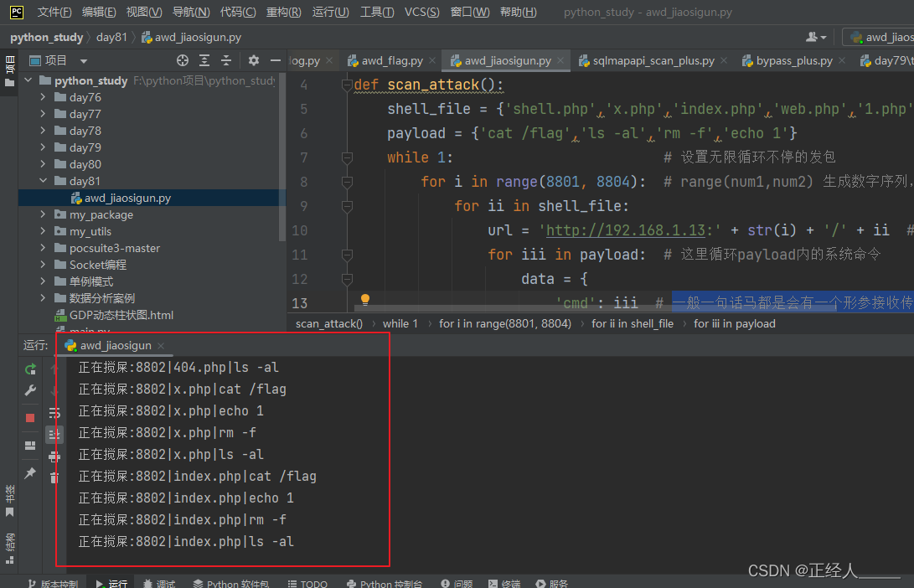Hide the project tool window
This screenshot has width=914, height=588.
click(x=275, y=60)
